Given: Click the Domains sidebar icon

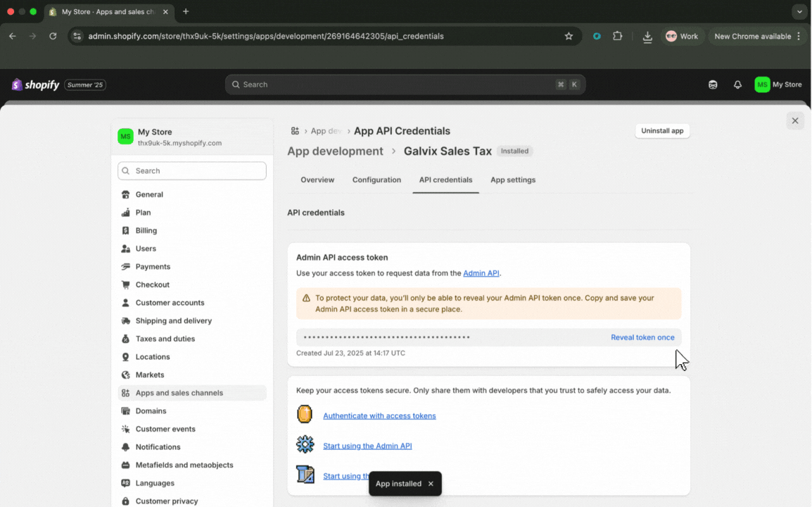Looking at the screenshot, I should 125,411.
